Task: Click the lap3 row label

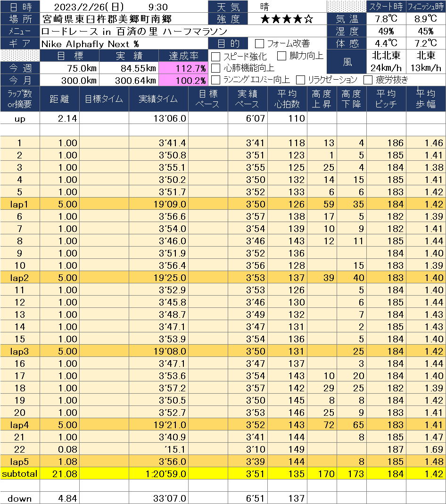Action: [20, 351]
